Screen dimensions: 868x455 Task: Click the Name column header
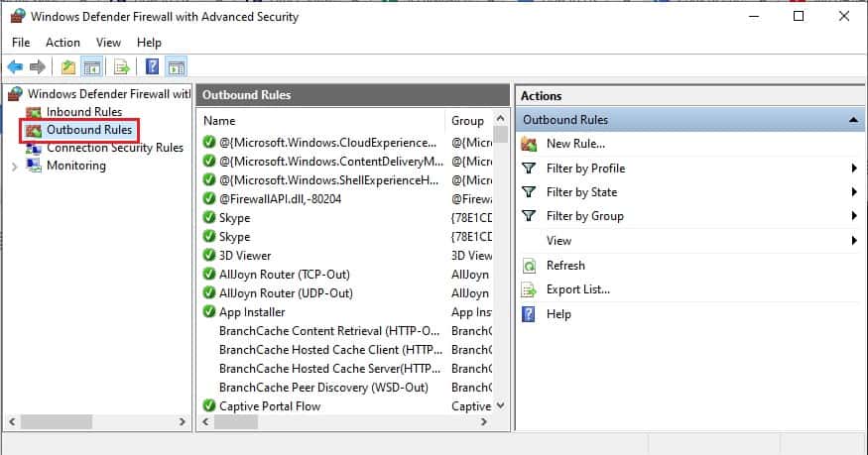[x=219, y=121]
